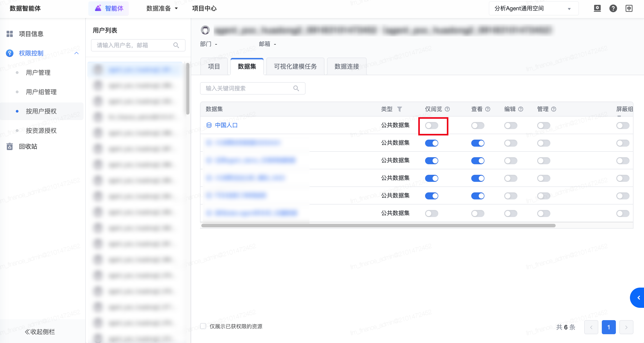
Task: Disable 仅阅览 toggle in second dataset row
Action: click(x=431, y=143)
